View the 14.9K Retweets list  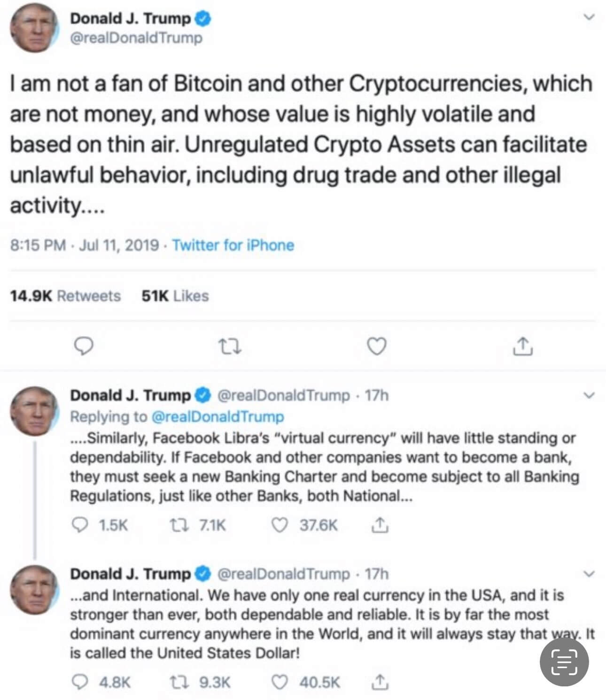click(x=65, y=296)
